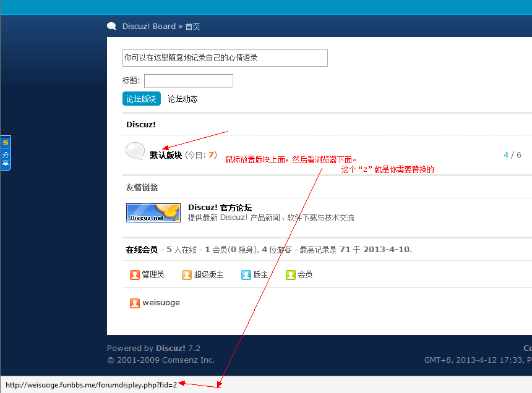This screenshot has height=393, width=532.
Task: Click the post count 6
Action: coord(519,155)
